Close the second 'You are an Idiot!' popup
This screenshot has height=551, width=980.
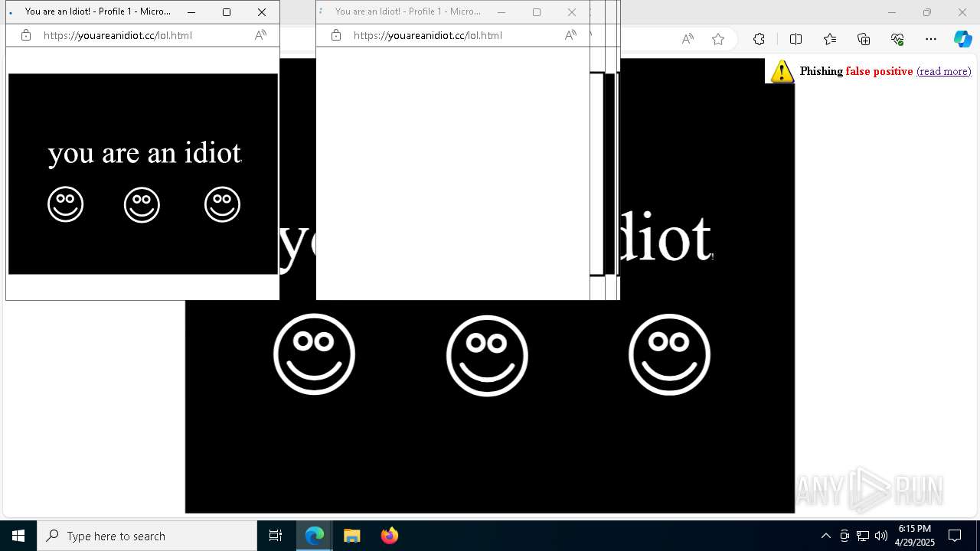572,12
